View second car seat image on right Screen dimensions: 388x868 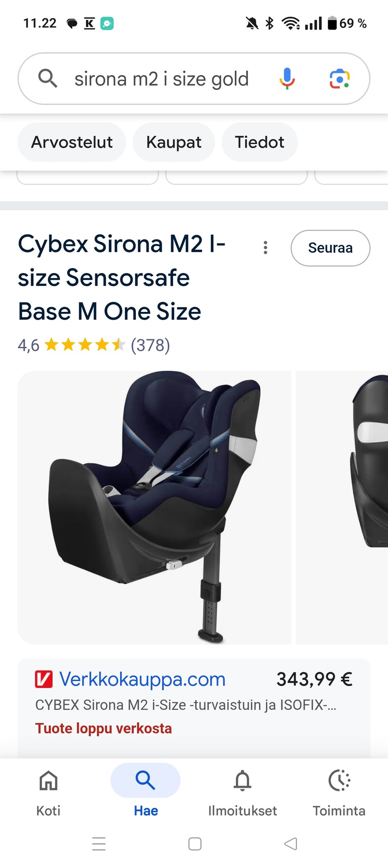click(342, 507)
